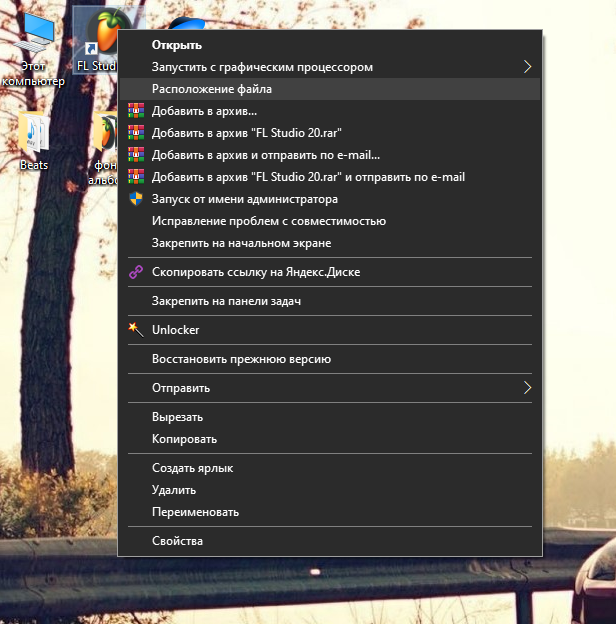Select the 'фон альбо' folder icon
Image resolution: width=616 pixels, height=624 pixels.
[104, 133]
